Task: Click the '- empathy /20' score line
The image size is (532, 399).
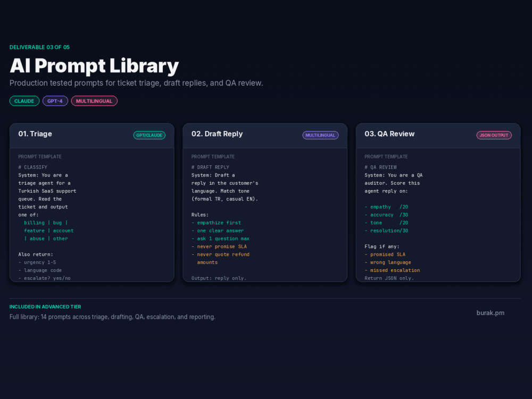Action: click(386, 207)
